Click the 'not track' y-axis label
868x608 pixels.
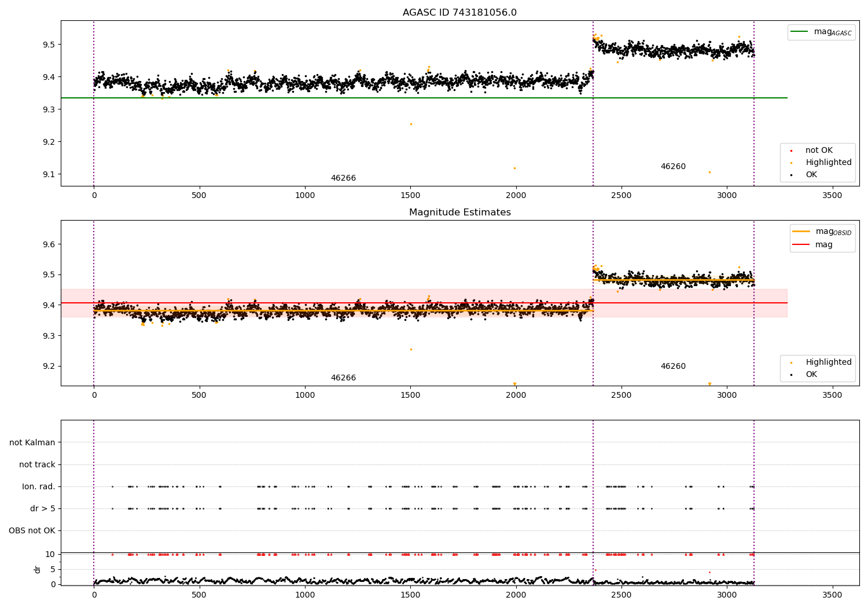[37, 464]
